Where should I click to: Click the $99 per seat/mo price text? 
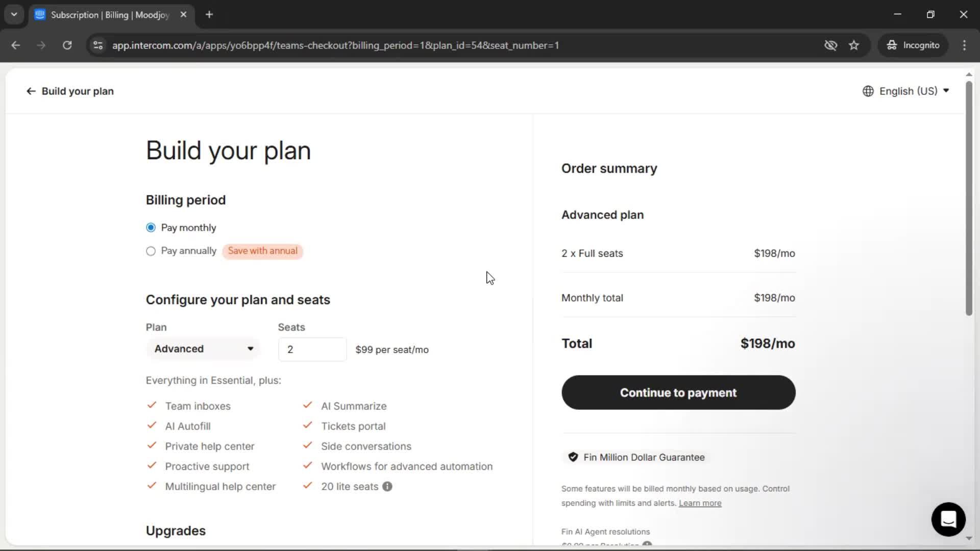click(x=392, y=350)
